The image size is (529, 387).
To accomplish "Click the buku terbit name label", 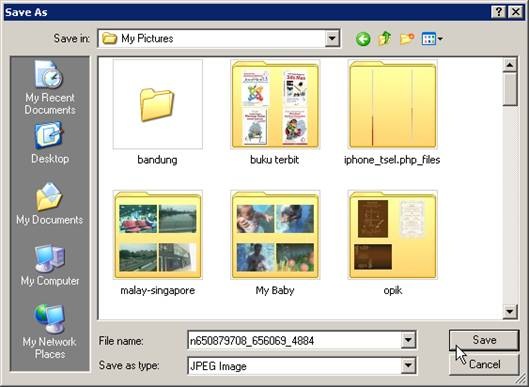I will click(x=275, y=160).
